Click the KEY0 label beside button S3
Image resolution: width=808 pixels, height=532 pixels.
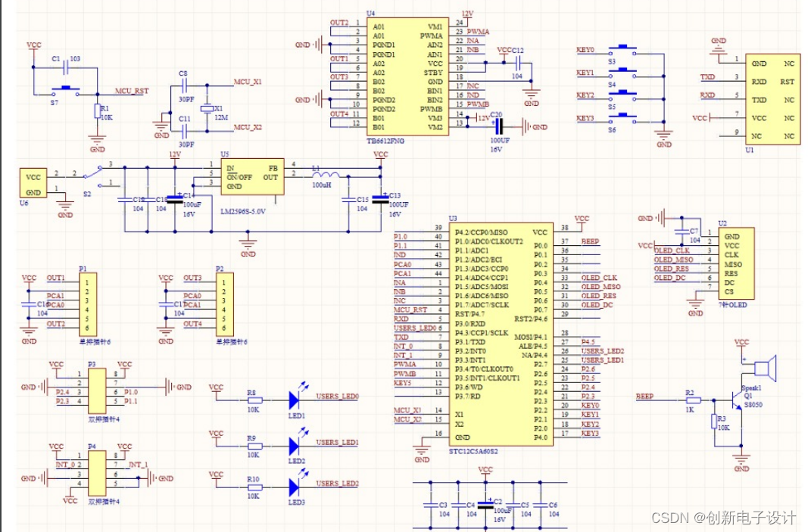585,50
